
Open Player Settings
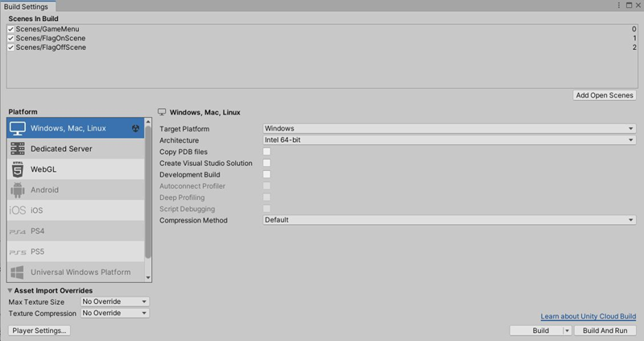click(39, 331)
